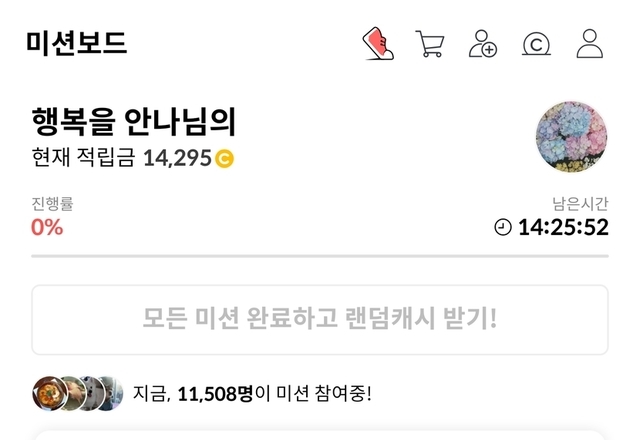Tap the add friend icon
640x440 pixels.
(x=483, y=43)
